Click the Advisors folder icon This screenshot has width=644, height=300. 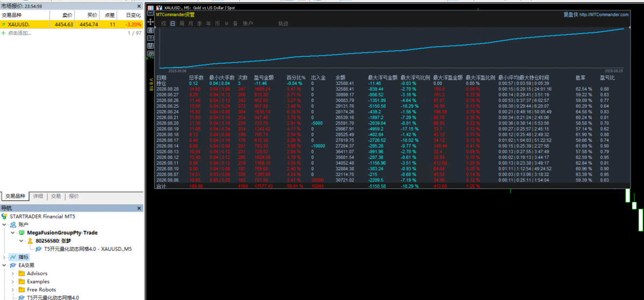coord(22,273)
